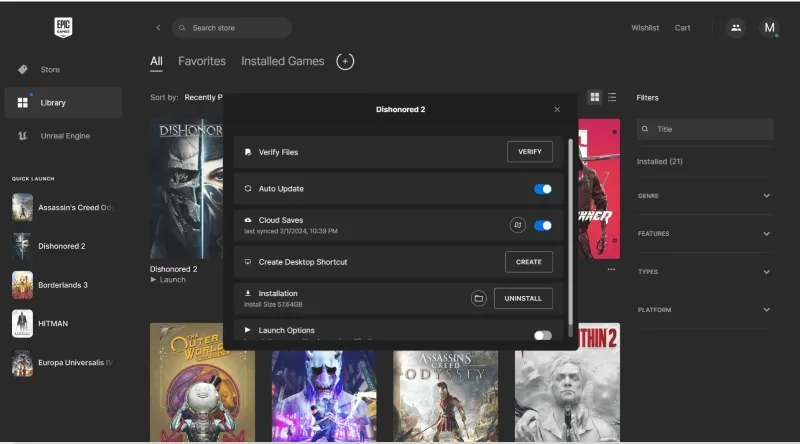This screenshot has height=444, width=800.
Task: Launch HITMAN from Quick Launch
Action: (x=40, y=324)
